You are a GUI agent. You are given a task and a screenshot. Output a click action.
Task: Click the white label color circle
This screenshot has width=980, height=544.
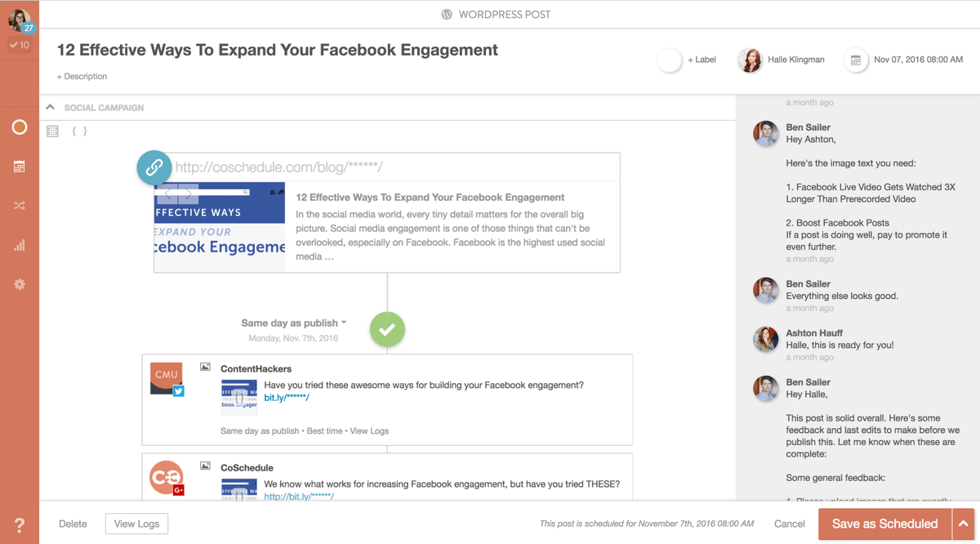(x=670, y=60)
